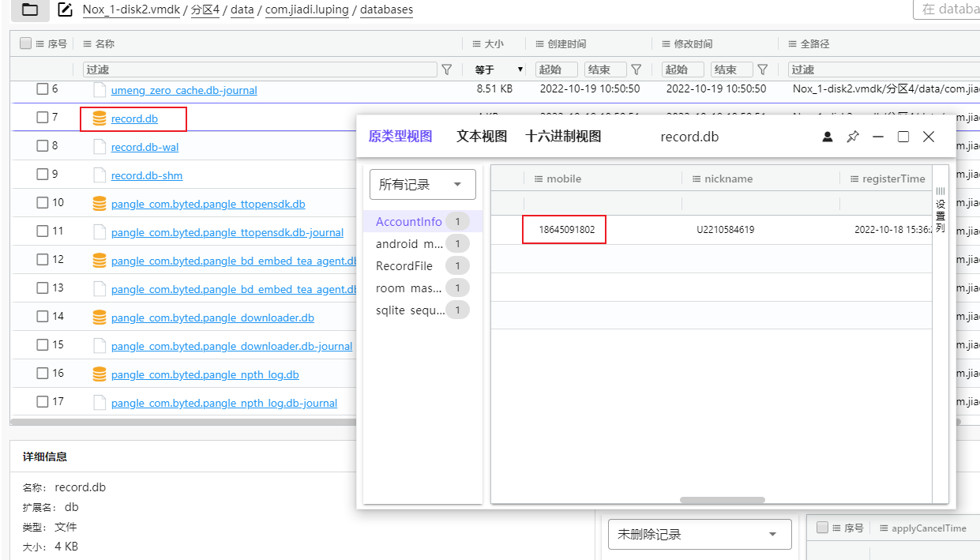This screenshot has height=560, width=980.
Task: Click the filter funnel beside name filter
Action: click(x=446, y=70)
